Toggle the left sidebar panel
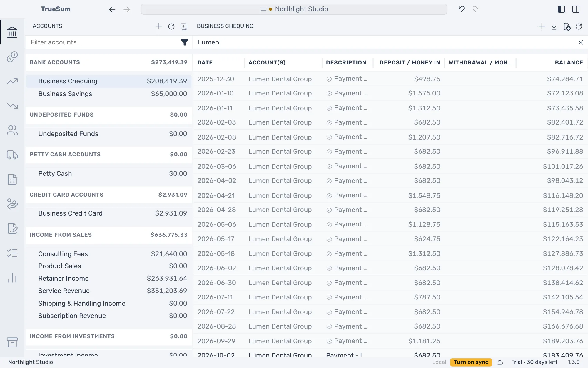588x368 pixels. pos(561,9)
